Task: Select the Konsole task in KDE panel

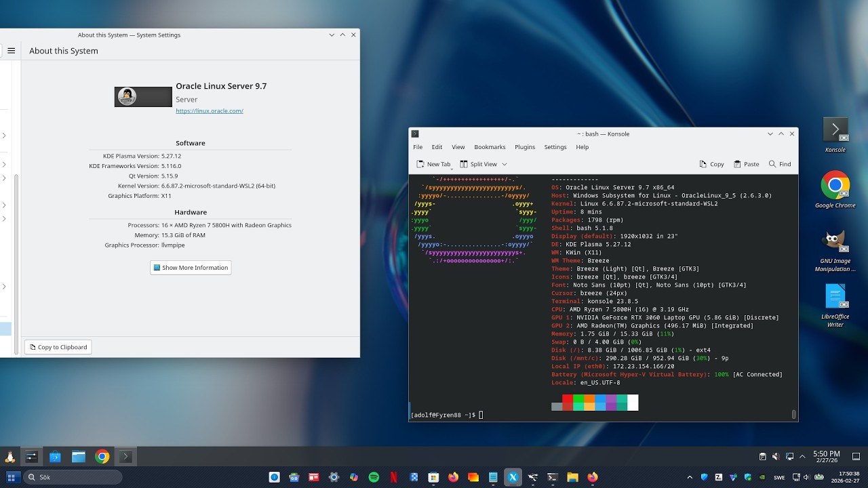Action: click(125, 457)
